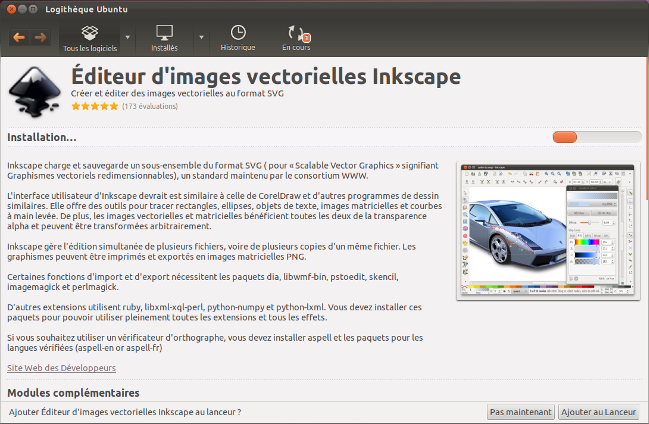649x424 pixels.
Task: Click the vertical scrollbar at right edge
Action: click(x=647, y=228)
